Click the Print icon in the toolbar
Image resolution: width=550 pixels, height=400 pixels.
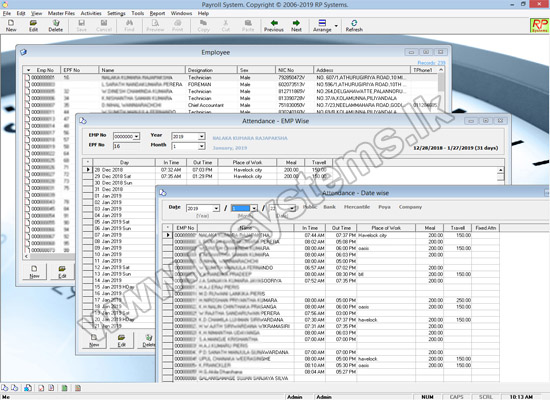click(x=177, y=23)
